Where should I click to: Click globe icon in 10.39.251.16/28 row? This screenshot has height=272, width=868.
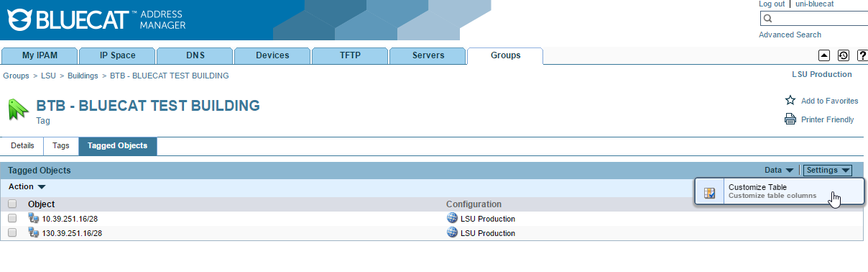(452, 219)
